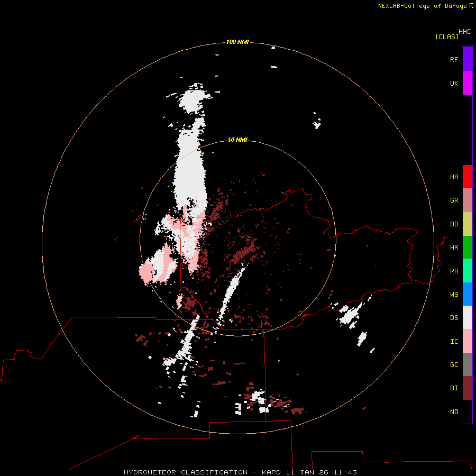The height and width of the screenshot is (476, 476).
Task: Click the HA red legend swatch
Action: 467,177
